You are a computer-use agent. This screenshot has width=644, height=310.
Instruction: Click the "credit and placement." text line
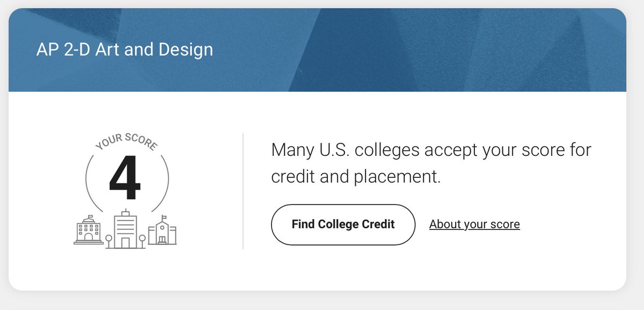(356, 177)
